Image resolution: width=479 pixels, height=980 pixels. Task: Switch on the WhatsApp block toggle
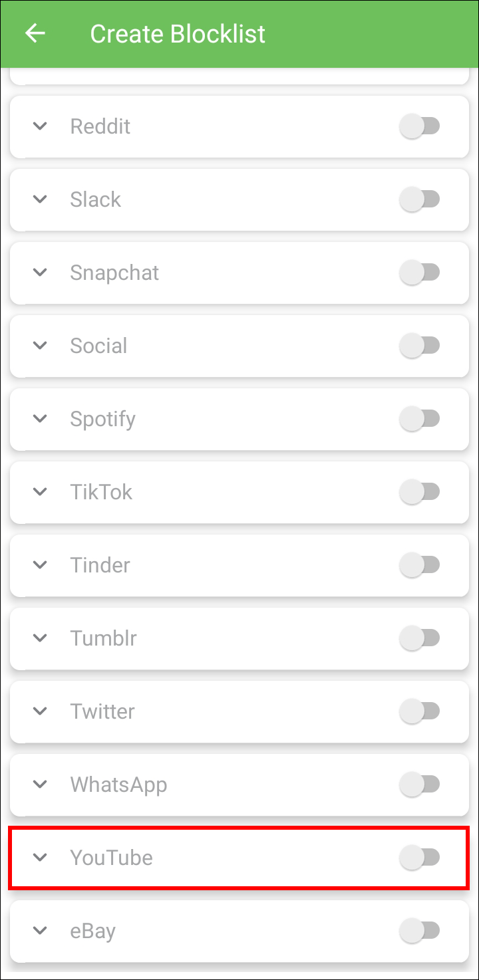(x=420, y=784)
